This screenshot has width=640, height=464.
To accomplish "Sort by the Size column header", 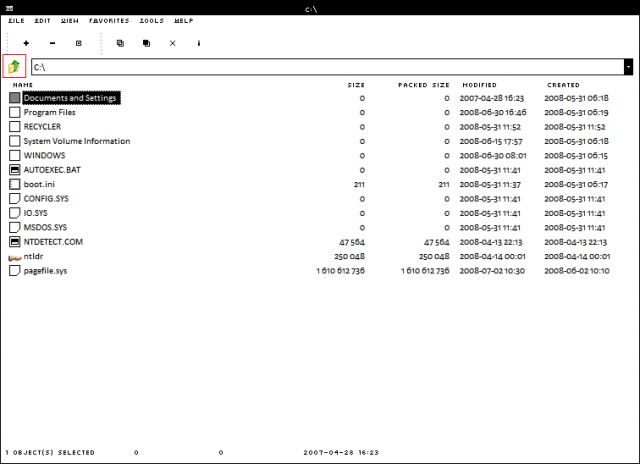I will tap(356, 85).
